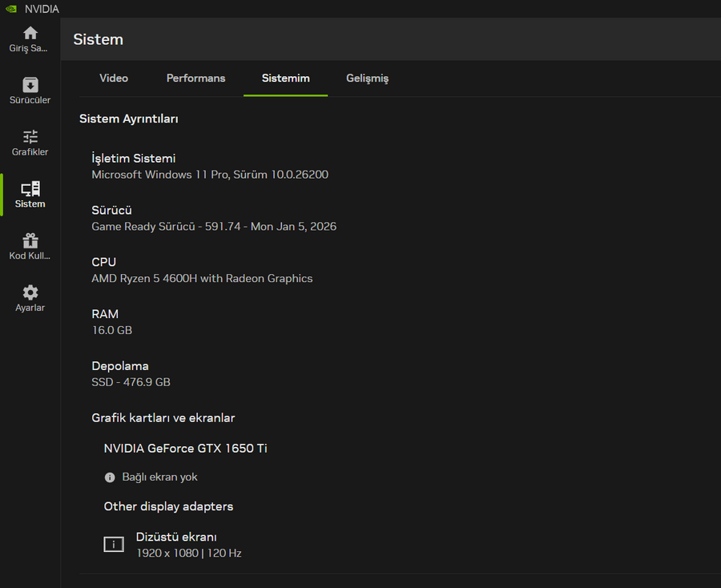Click the NVIDIA logo in title bar
Viewport: 721px width, 588px height.
pyautogui.click(x=10, y=9)
